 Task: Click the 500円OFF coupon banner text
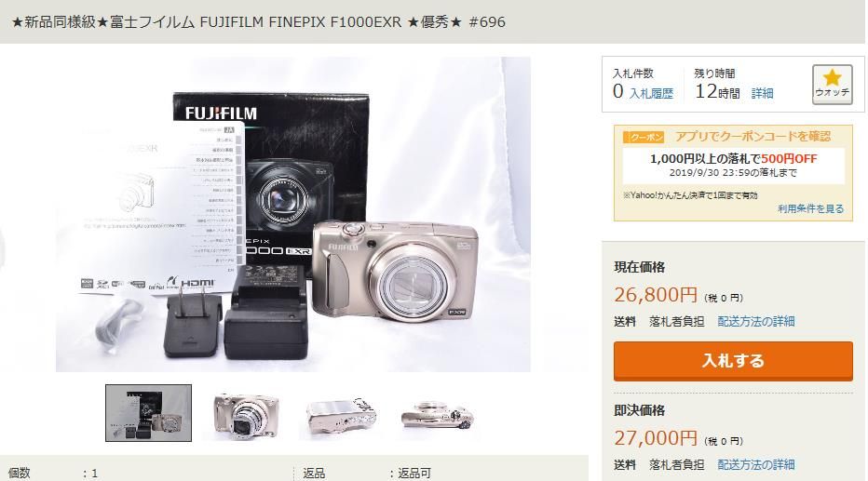(734, 159)
